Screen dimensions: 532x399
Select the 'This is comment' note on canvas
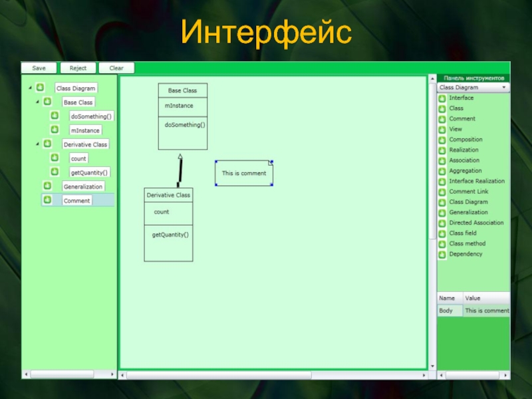(244, 173)
